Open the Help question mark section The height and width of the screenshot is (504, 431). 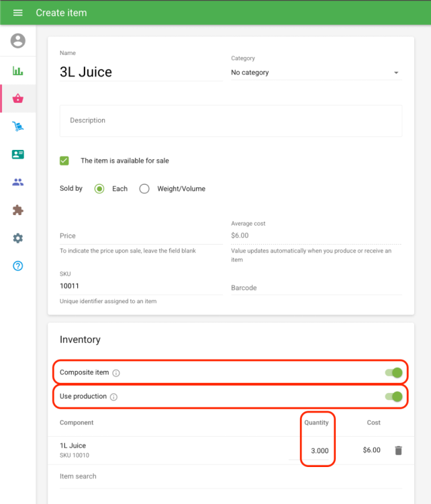[17, 266]
